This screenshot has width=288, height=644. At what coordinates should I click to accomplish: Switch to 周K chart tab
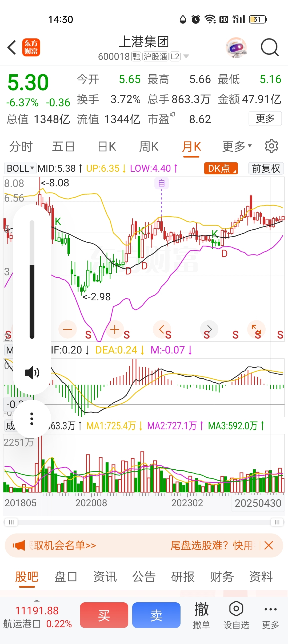[149, 147]
